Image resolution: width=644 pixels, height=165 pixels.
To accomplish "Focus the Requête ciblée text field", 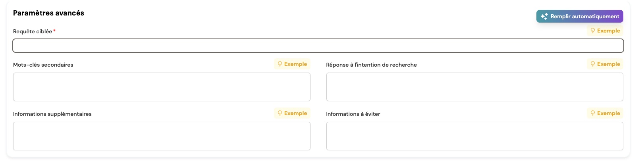I will [x=318, y=46].
